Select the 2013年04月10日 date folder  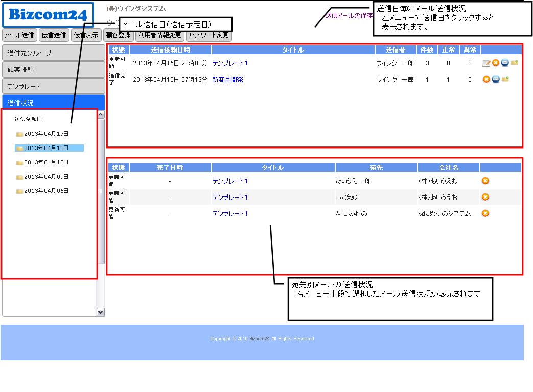click(46, 162)
